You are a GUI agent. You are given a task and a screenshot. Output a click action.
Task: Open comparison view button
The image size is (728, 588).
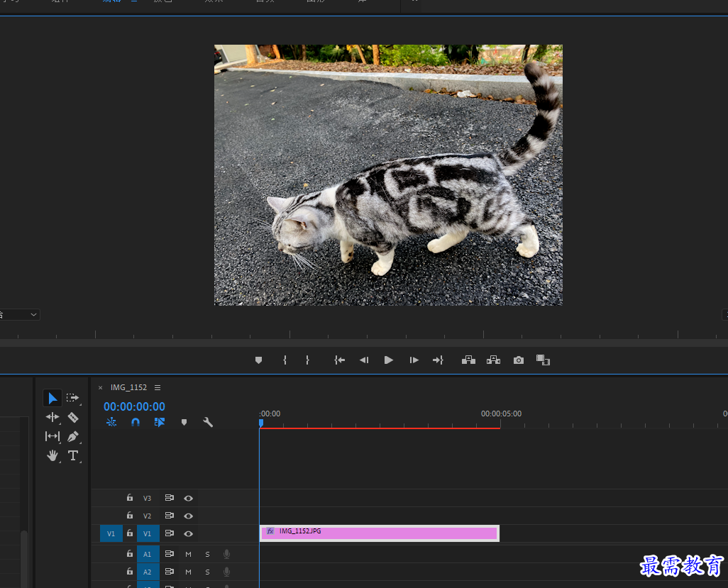coord(543,360)
